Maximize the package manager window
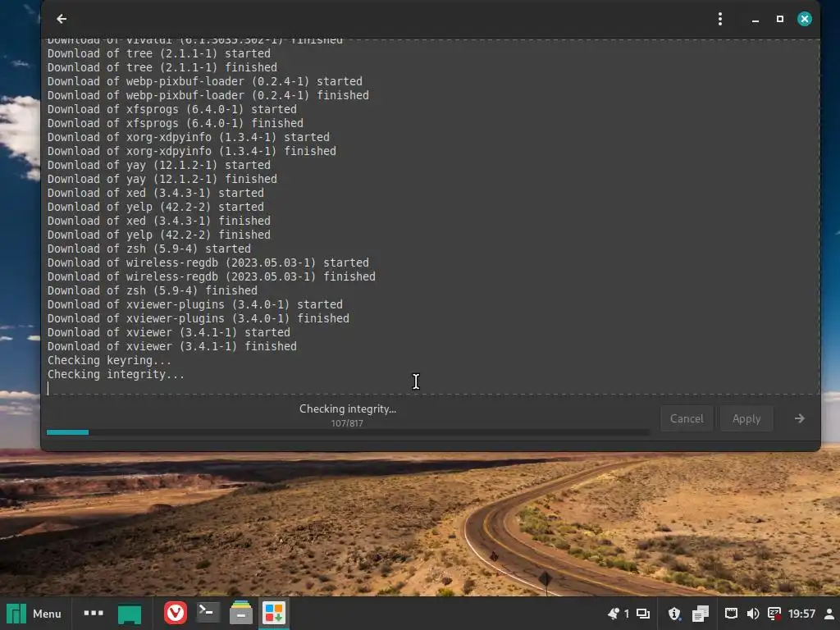Viewport: 840px width, 630px height. 780,19
